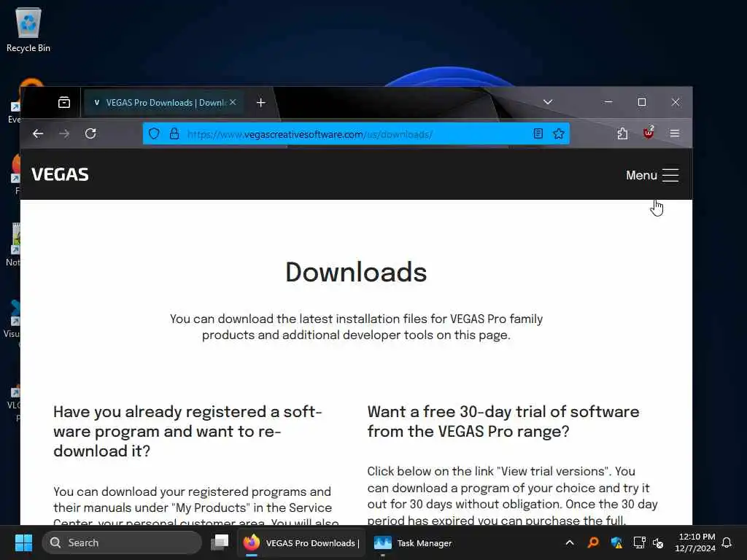The width and height of the screenshot is (747, 560).
Task: Bookmark this page with the star icon
Action: click(x=559, y=134)
